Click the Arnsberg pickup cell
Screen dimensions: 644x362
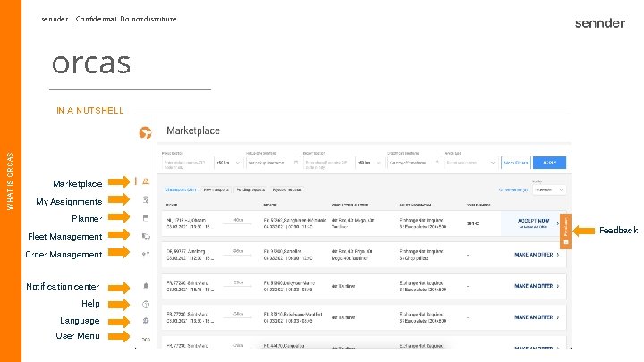(191, 255)
